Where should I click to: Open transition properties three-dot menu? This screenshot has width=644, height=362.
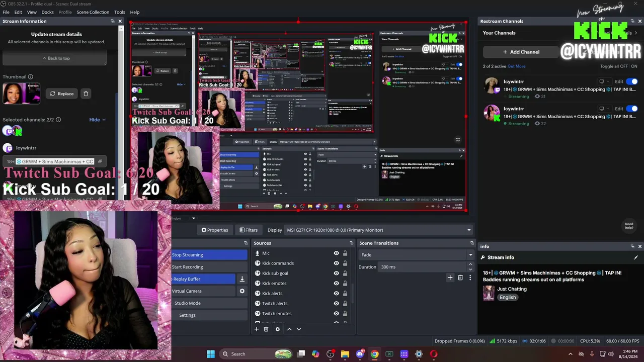pos(470,278)
